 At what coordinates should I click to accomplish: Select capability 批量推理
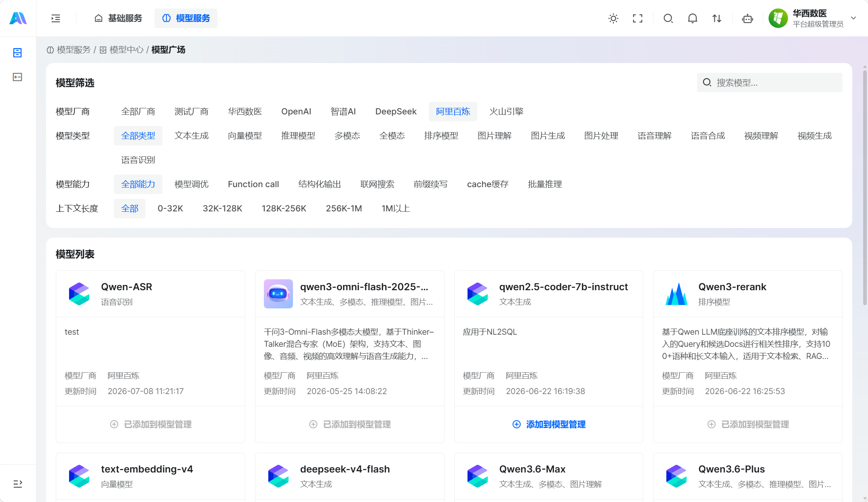545,184
